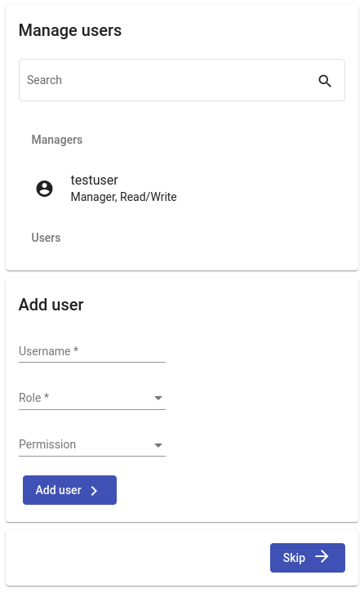Click the chevron inside Add user button
364x593 pixels.
point(94,491)
